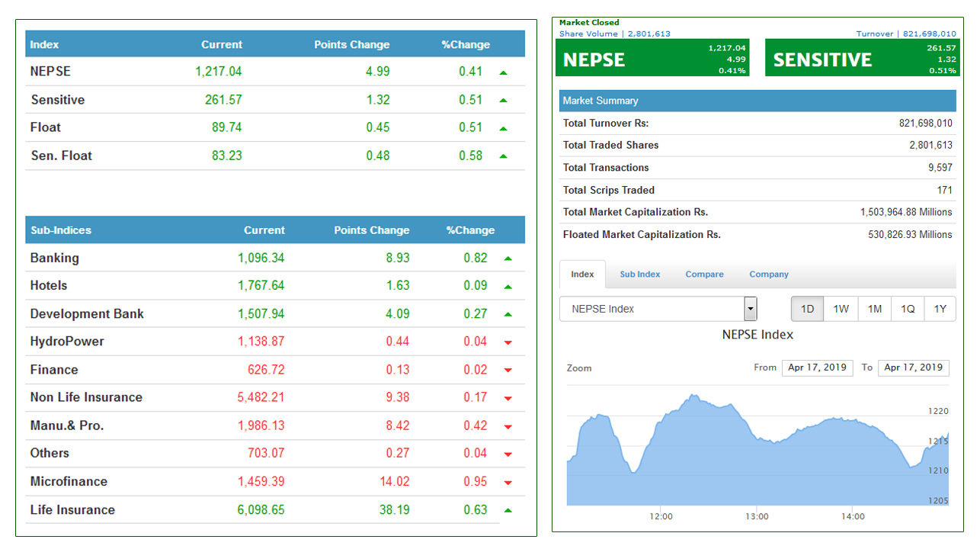Click the Microfinance sub-index name

point(69,481)
